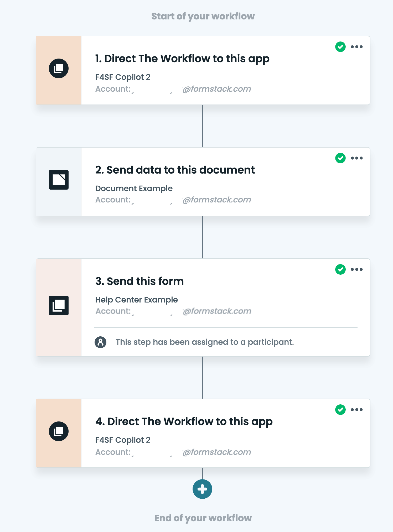Screen dimensions: 393x532
Task: Click the app icon on step 1
Action: 59,68
